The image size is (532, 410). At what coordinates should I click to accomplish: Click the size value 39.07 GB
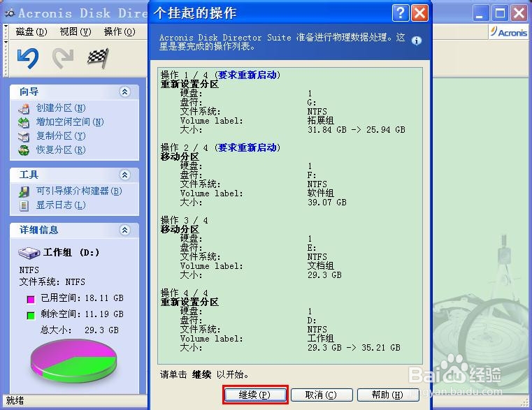coord(327,202)
